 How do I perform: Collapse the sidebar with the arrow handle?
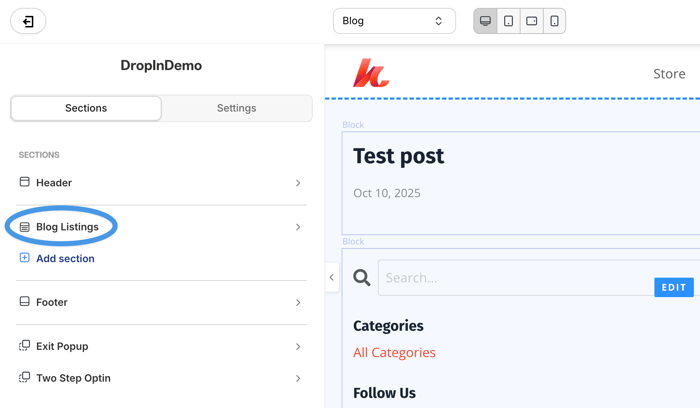coord(332,277)
